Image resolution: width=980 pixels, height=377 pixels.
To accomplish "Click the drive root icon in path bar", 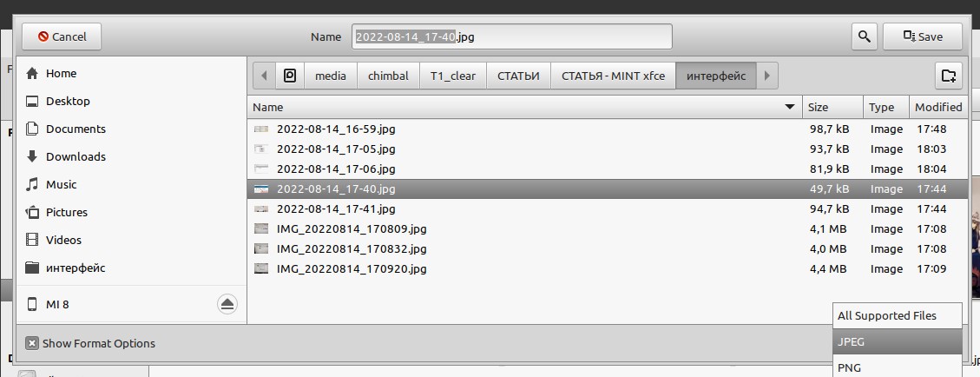I will click(290, 76).
